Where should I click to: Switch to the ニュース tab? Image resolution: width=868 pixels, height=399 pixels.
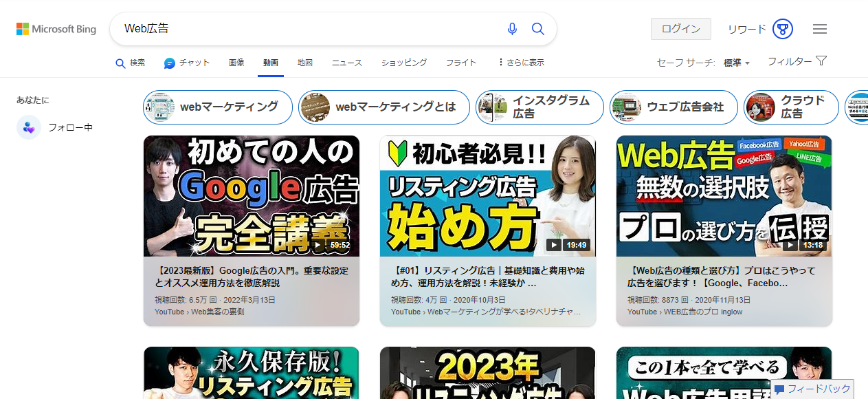click(x=347, y=63)
